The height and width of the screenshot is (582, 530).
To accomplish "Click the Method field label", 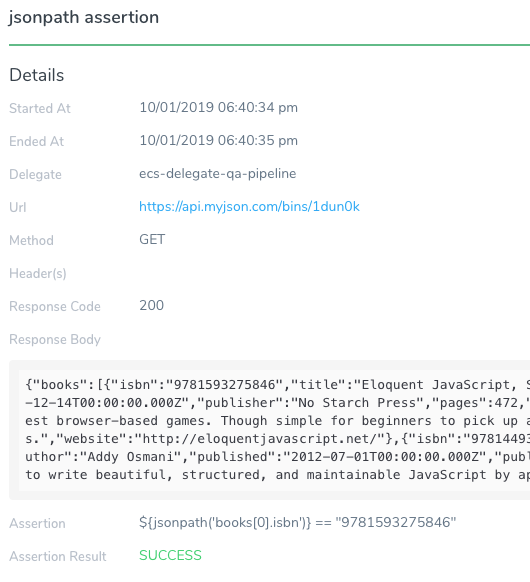I will 31,241.
